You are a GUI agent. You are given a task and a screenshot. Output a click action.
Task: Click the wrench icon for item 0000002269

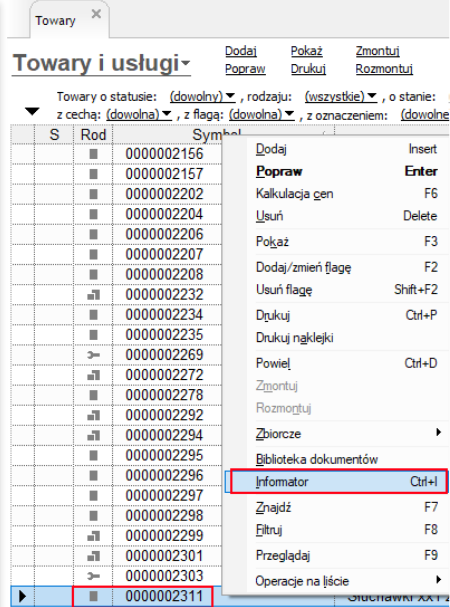[x=93, y=355]
